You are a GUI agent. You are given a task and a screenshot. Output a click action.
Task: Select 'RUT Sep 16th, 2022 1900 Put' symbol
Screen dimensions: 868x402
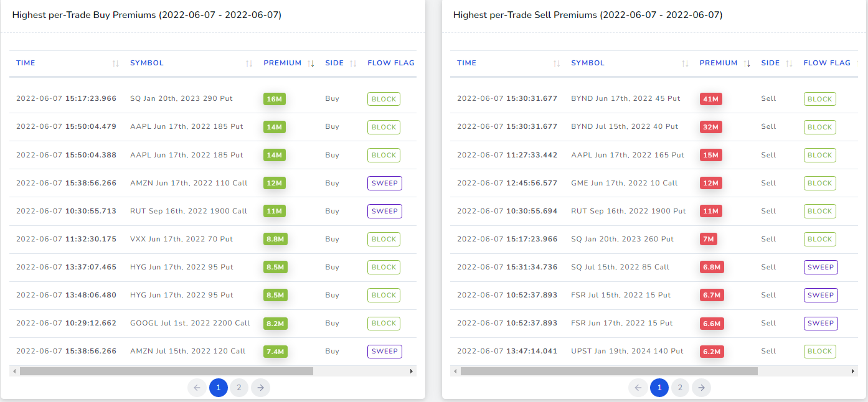628,211
